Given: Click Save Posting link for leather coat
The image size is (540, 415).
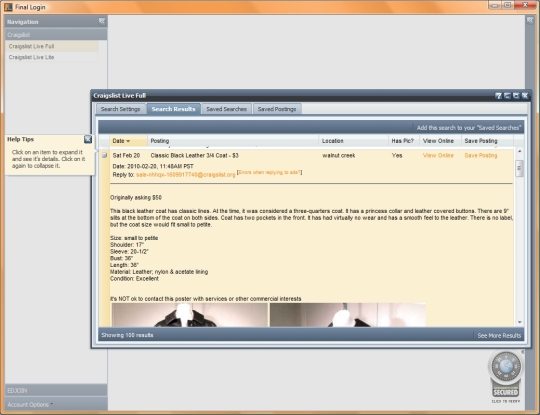Looking at the screenshot, I should click(x=481, y=156).
